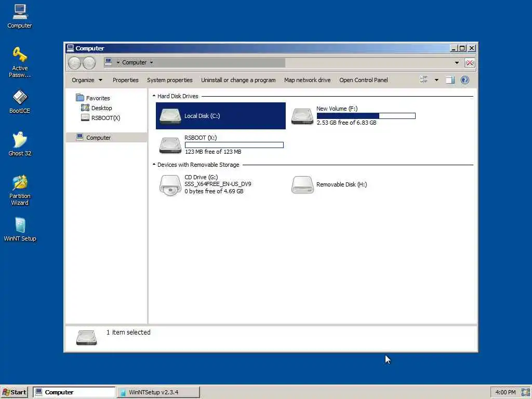Switch to Computer taskbar button
Image resolution: width=532 pixels, height=399 pixels.
click(x=74, y=392)
